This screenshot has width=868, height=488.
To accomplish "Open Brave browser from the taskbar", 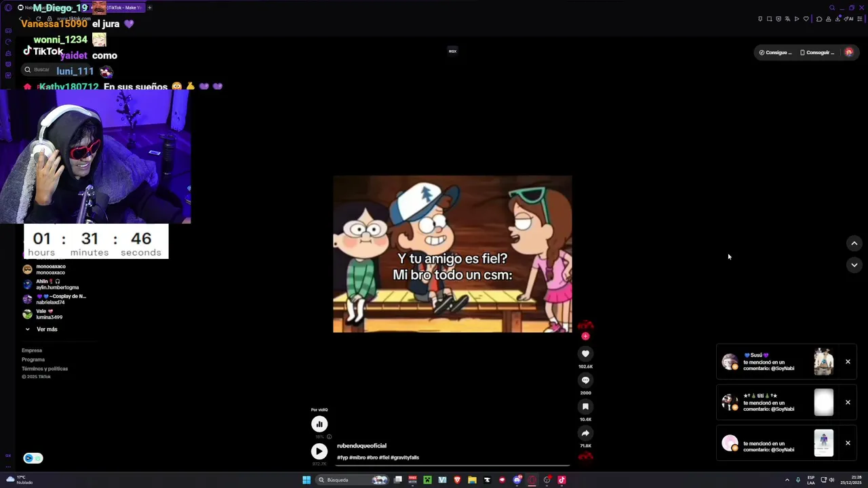I will pyautogui.click(x=457, y=480).
